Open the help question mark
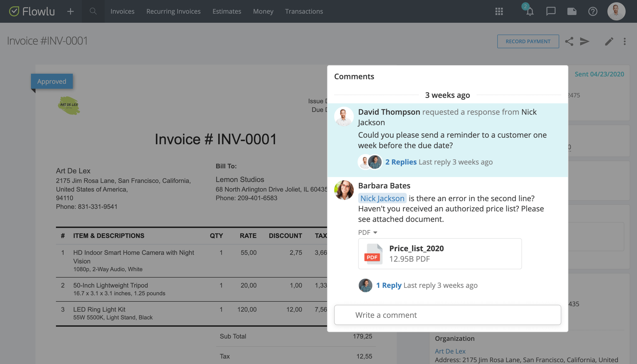The height and width of the screenshot is (364, 637). [593, 11]
